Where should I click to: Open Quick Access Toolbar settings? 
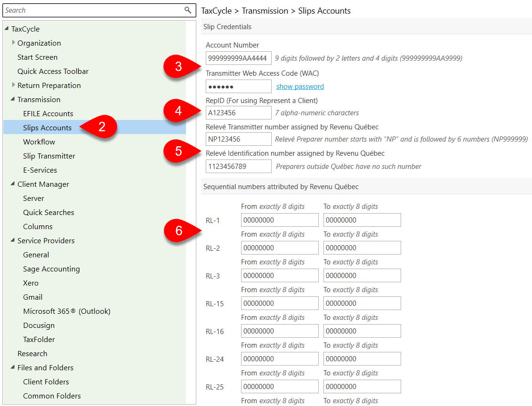(x=53, y=71)
